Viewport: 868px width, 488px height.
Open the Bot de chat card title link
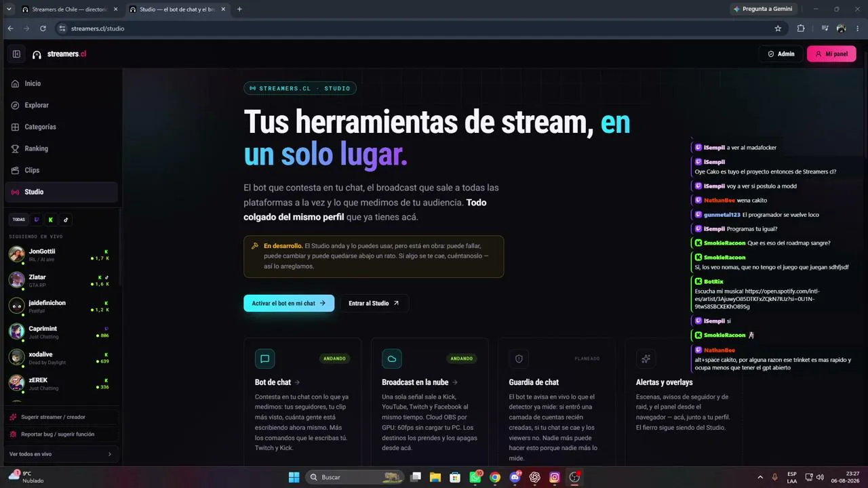tap(277, 382)
